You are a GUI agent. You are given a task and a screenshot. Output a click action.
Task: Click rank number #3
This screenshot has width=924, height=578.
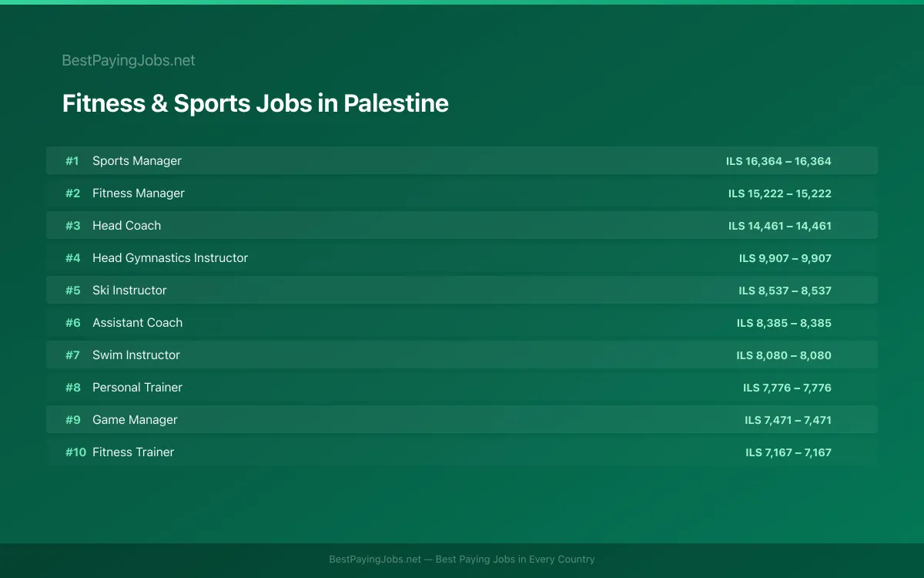72,226
